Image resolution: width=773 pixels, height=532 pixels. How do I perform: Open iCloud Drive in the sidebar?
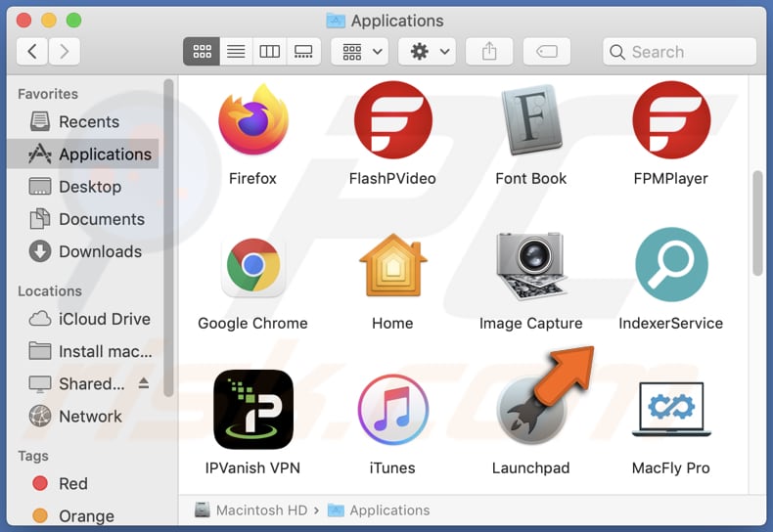[83, 319]
